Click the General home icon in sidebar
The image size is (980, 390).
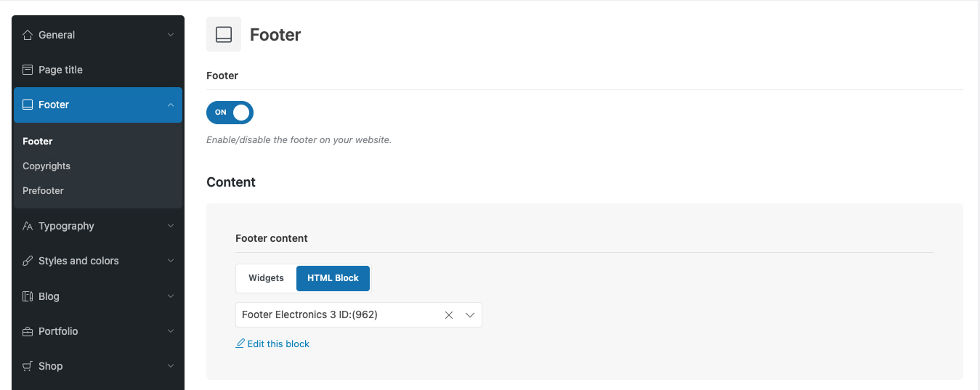pos(28,35)
